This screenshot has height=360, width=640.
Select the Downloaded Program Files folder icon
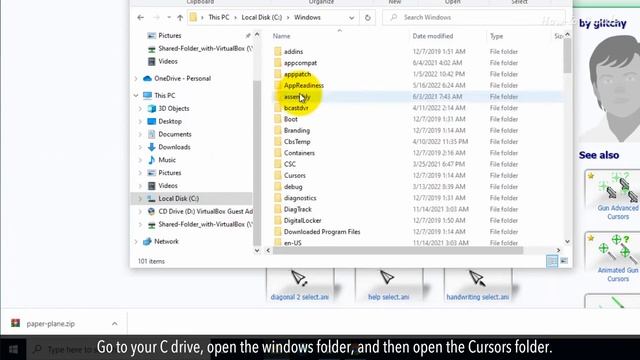[x=278, y=231]
